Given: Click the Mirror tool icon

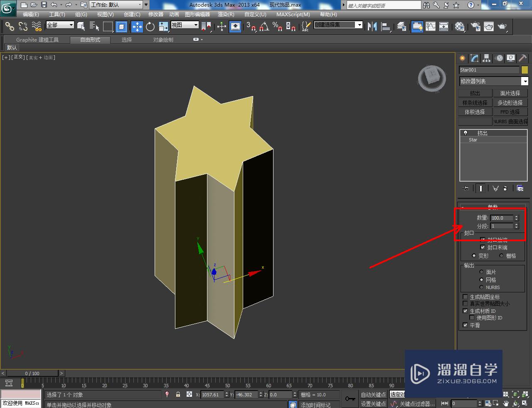Looking at the screenshot, I should (372, 26).
